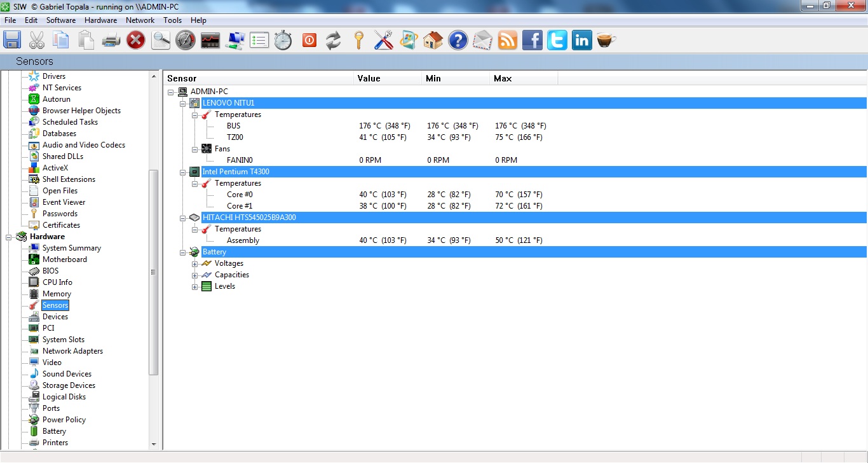Viewport: 868px width, 463px height.
Task: Expand the Voltages node
Action: click(195, 263)
